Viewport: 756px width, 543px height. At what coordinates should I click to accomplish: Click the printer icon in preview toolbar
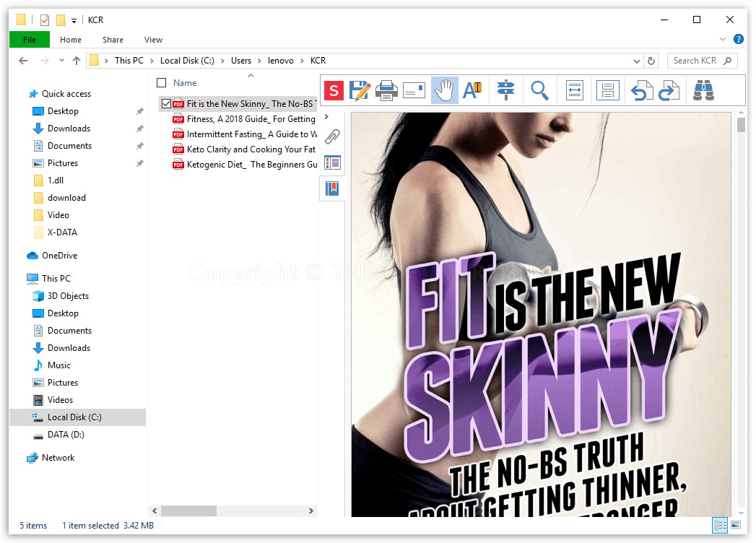387,90
